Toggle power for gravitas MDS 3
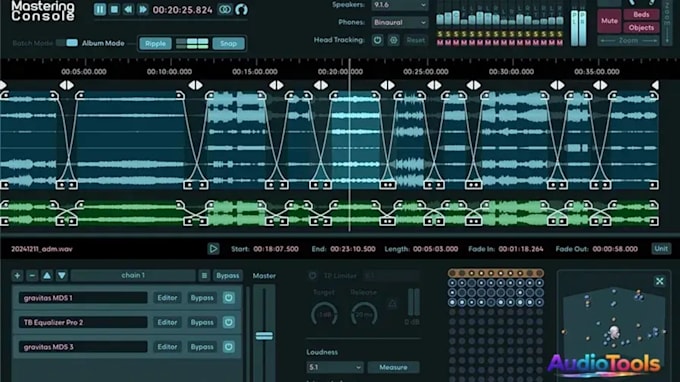This screenshot has height=382, width=680. click(x=229, y=346)
